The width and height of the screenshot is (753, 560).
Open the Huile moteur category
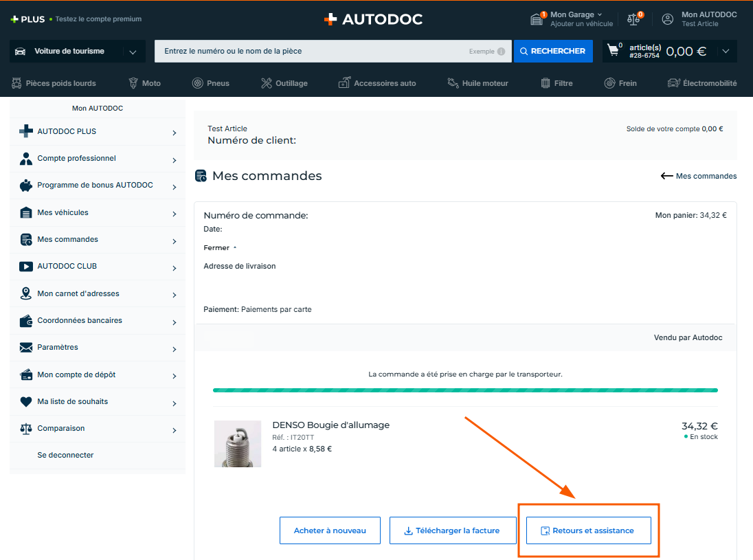(477, 83)
